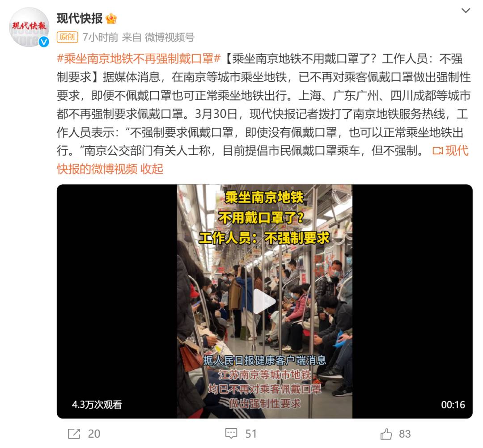Click the 现代快报 username

click(80, 19)
